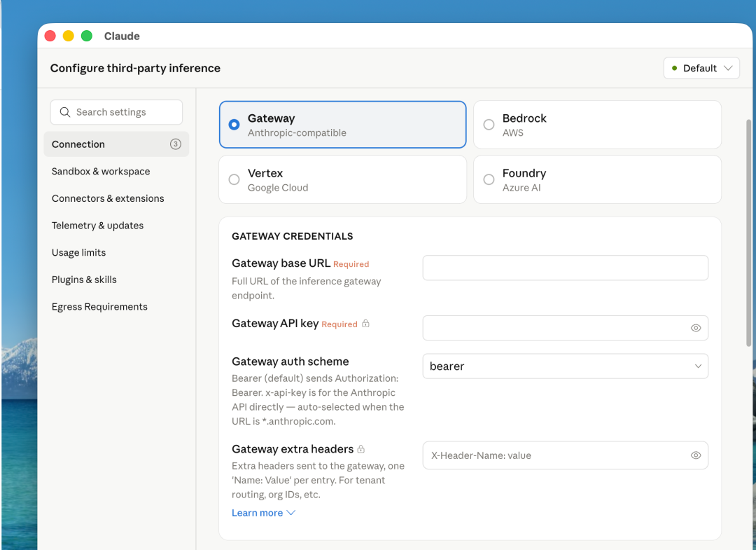The image size is (756, 550).
Task: Select the Vertex Google Cloud radio button
Action: coord(234,179)
